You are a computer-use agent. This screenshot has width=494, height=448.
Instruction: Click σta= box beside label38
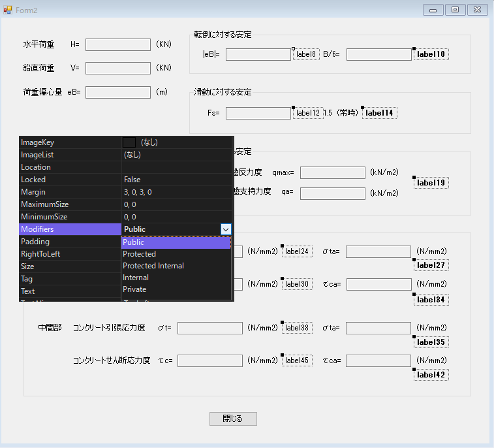378,328
